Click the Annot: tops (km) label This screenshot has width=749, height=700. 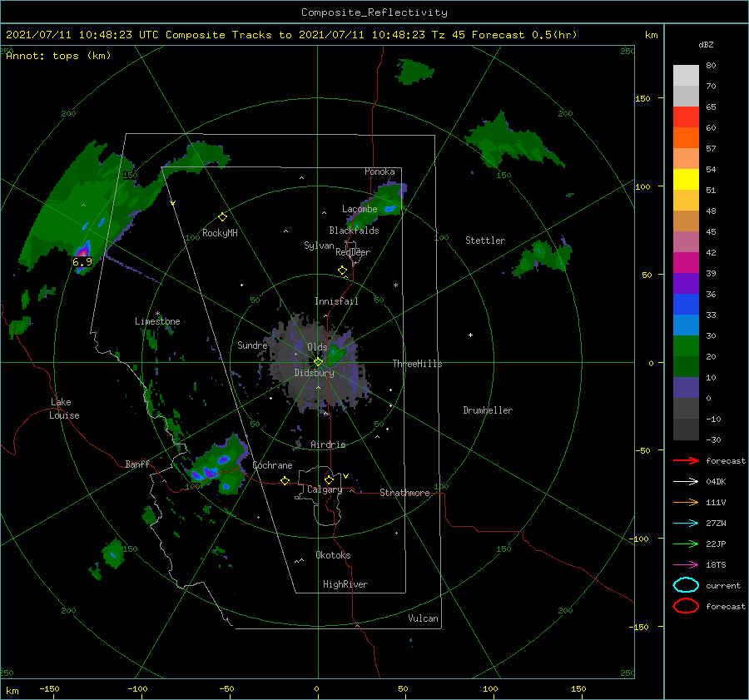tap(58, 56)
